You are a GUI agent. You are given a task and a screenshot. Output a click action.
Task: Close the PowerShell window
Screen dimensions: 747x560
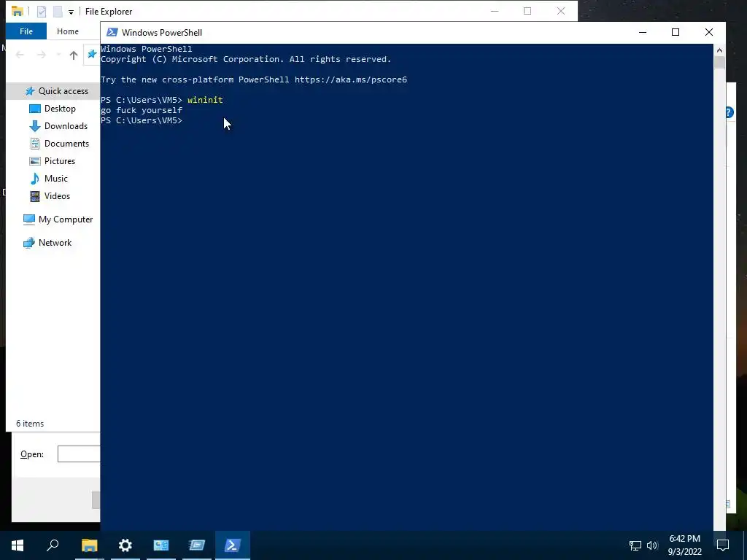point(709,32)
